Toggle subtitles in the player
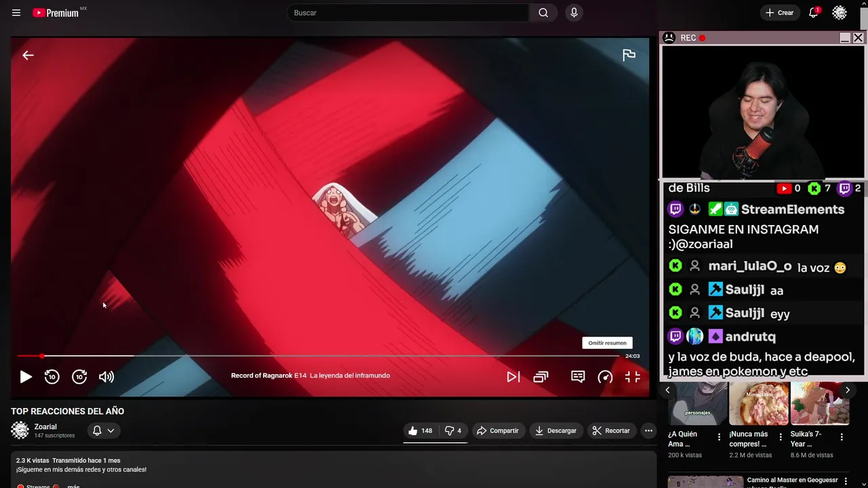The image size is (868, 488). tap(578, 377)
